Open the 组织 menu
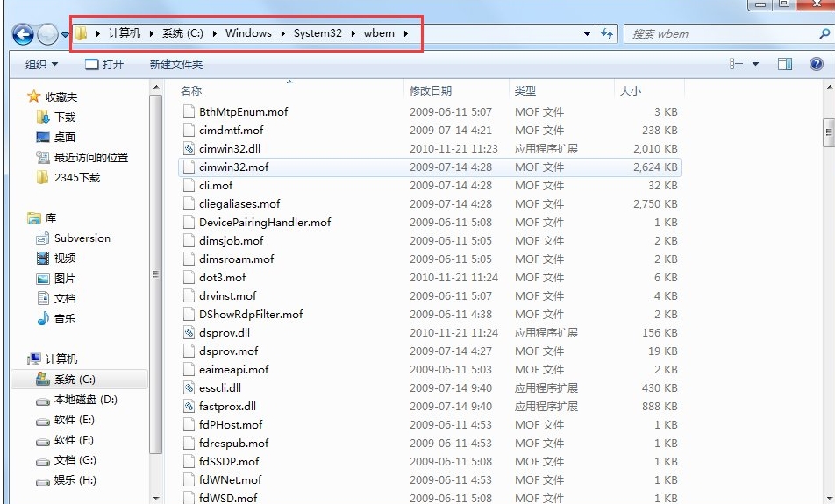The image size is (835, 504). (x=41, y=64)
